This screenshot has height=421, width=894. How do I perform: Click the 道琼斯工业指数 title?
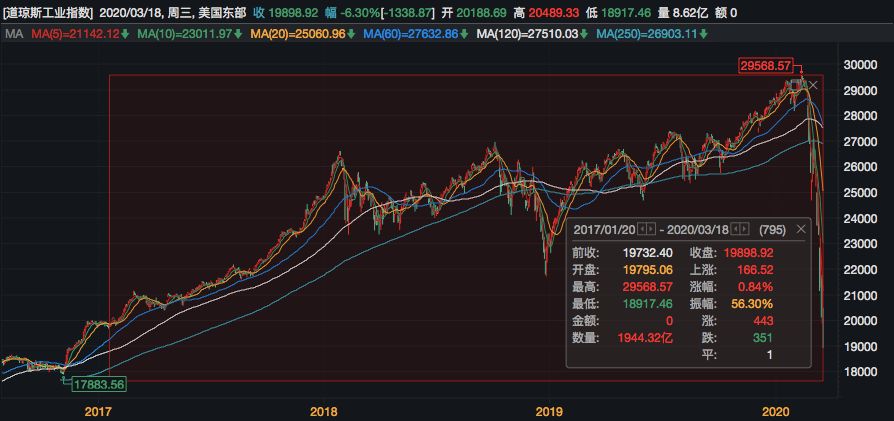click(47, 12)
